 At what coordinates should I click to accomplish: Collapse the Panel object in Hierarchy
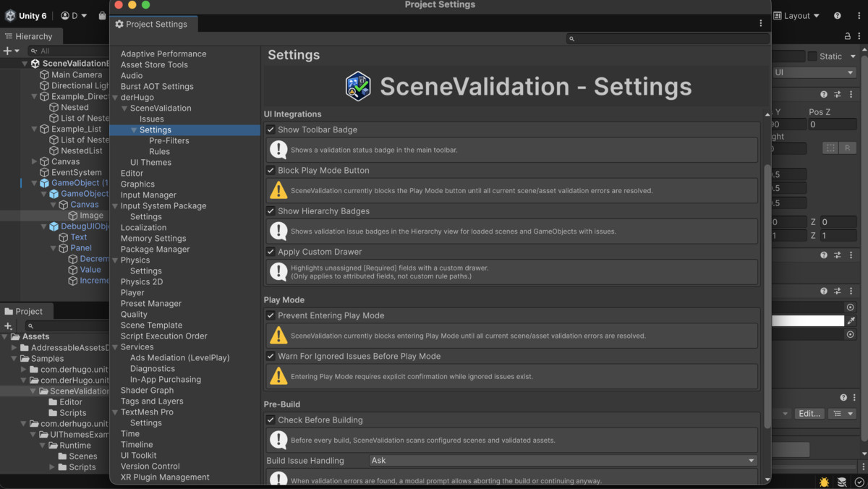coord(53,248)
